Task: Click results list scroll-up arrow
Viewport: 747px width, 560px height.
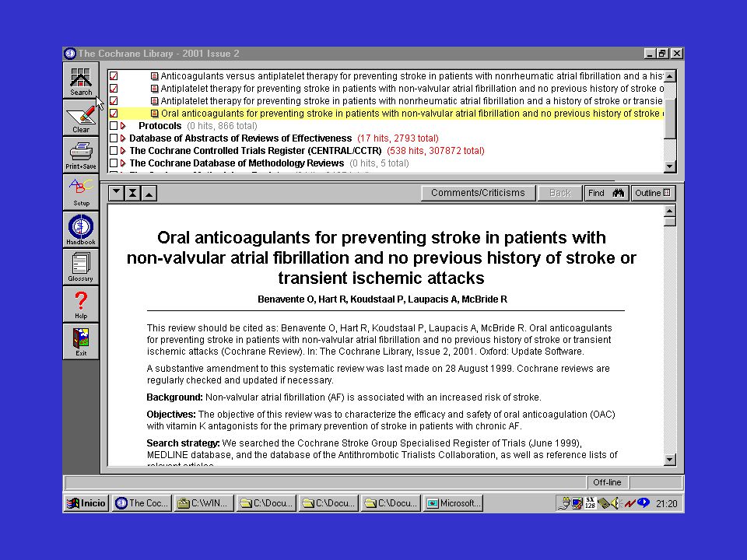Action: click(670, 76)
